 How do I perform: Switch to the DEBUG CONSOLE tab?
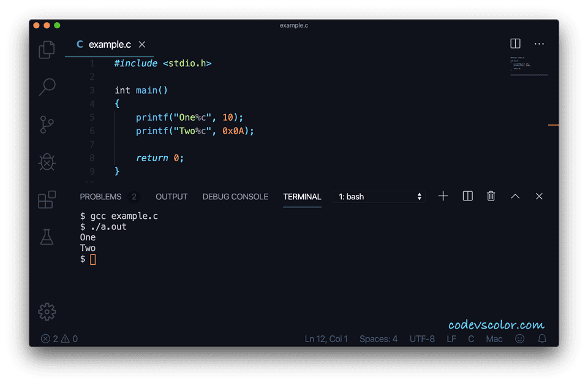[235, 197]
